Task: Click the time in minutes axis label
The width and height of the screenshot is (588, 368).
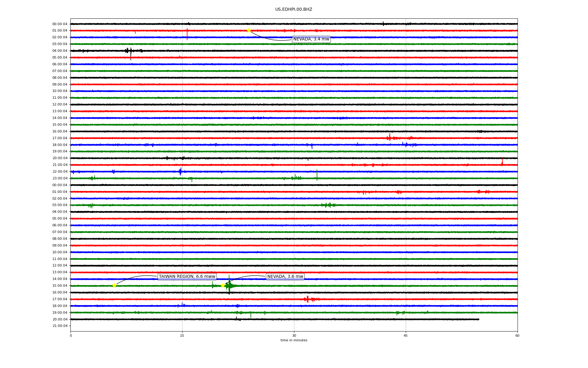Action: click(294, 340)
